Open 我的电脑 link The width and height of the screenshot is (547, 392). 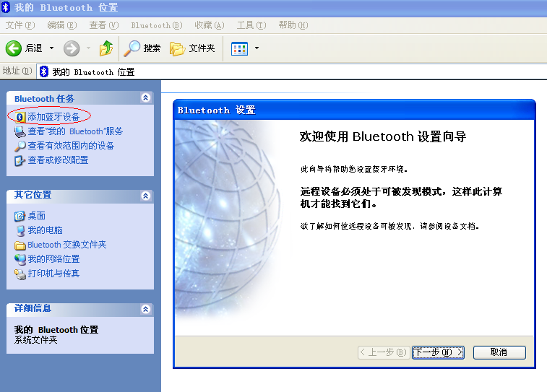[x=46, y=230]
